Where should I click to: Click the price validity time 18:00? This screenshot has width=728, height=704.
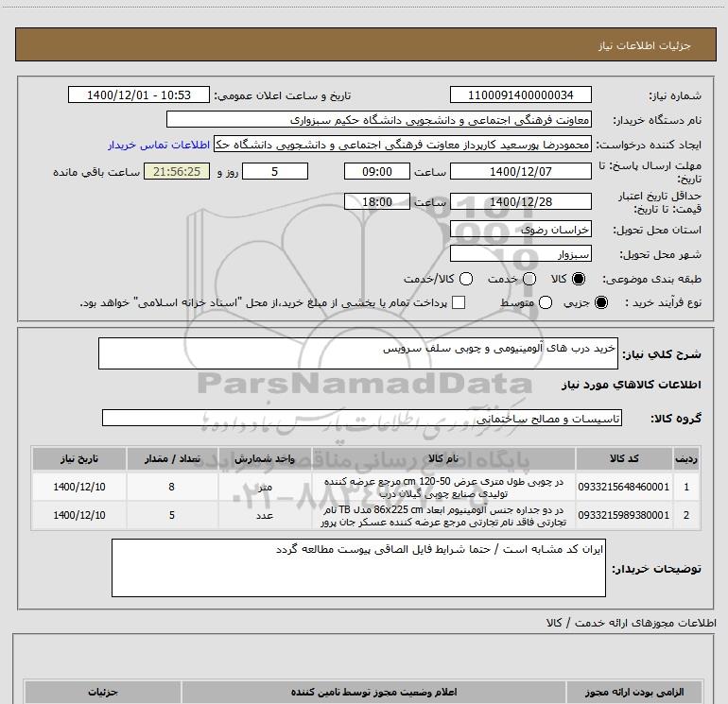[x=377, y=202]
